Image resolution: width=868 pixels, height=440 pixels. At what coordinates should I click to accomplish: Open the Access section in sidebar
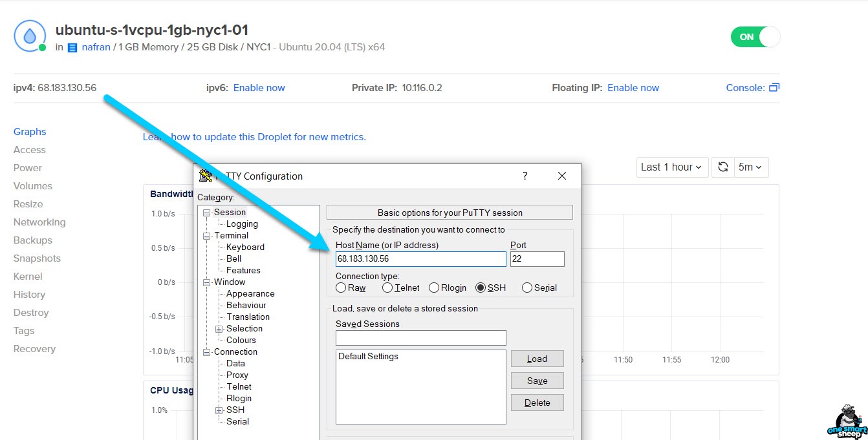pyautogui.click(x=30, y=150)
